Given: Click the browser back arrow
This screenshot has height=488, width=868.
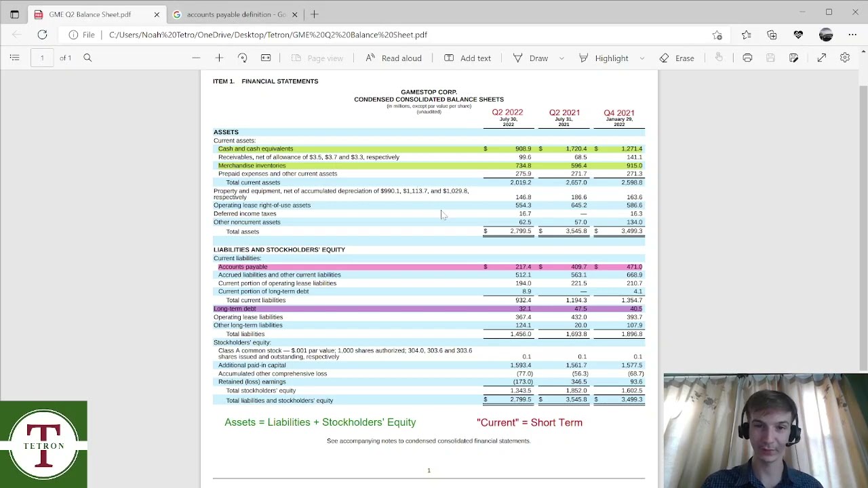Looking at the screenshot, I should click(x=17, y=35).
